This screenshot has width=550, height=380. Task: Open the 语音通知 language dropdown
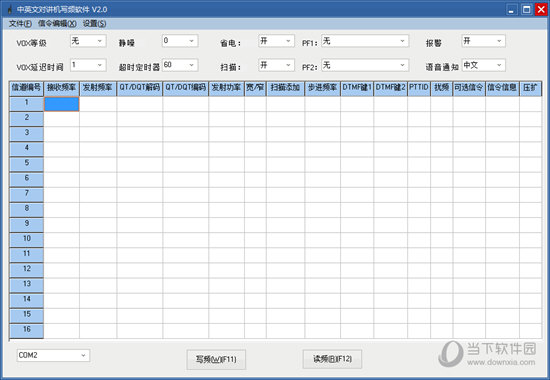click(x=483, y=65)
